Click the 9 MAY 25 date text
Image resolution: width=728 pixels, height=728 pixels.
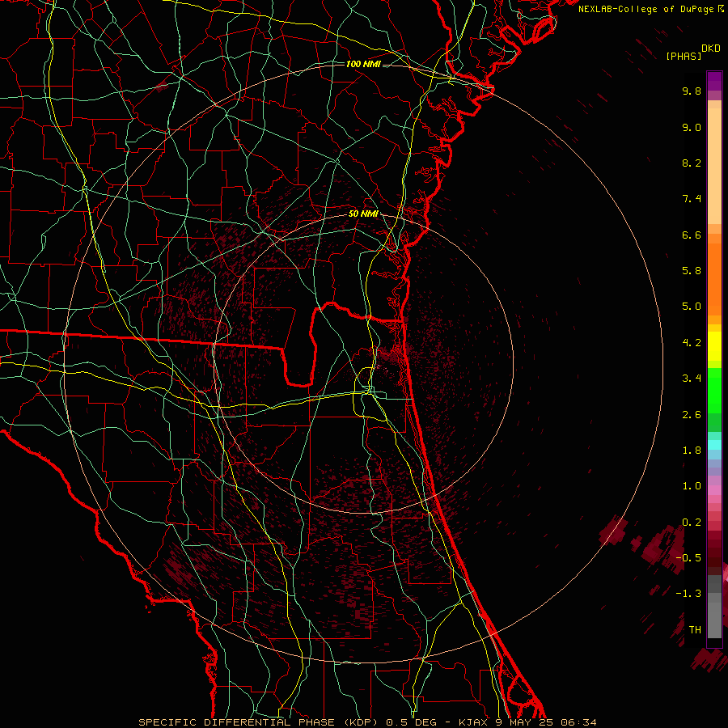[x=525, y=722]
